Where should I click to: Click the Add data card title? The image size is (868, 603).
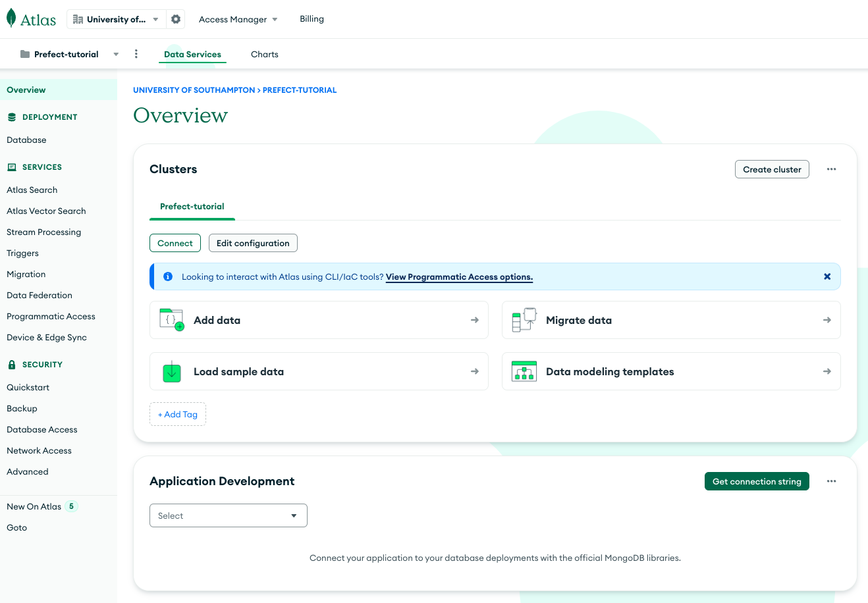[217, 320]
